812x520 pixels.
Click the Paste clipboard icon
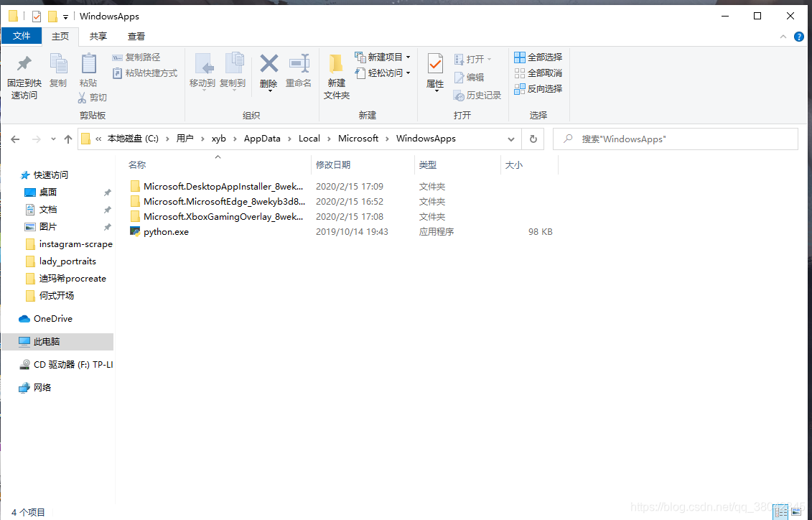[88, 64]
